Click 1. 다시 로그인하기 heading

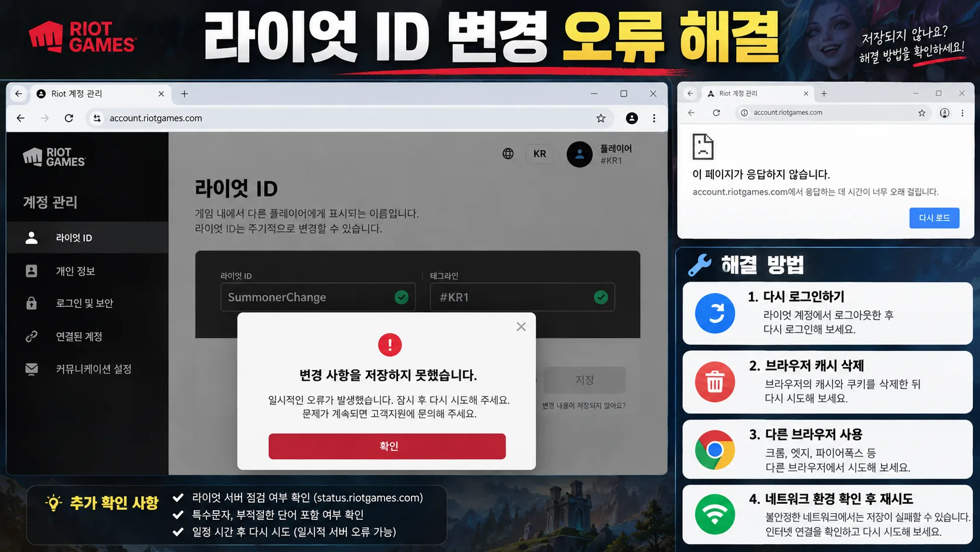click(x=796, y=297)
